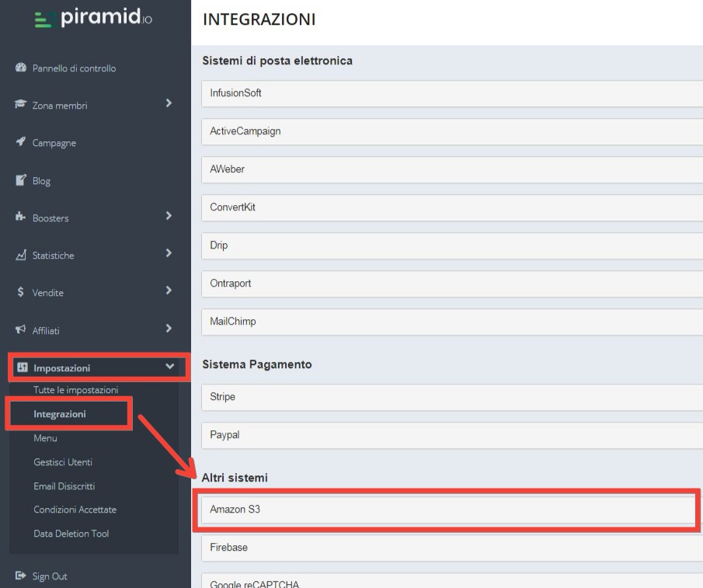Open the AWeber integration
The height and width of the screenshot is (588, 703).
(452, 170)
